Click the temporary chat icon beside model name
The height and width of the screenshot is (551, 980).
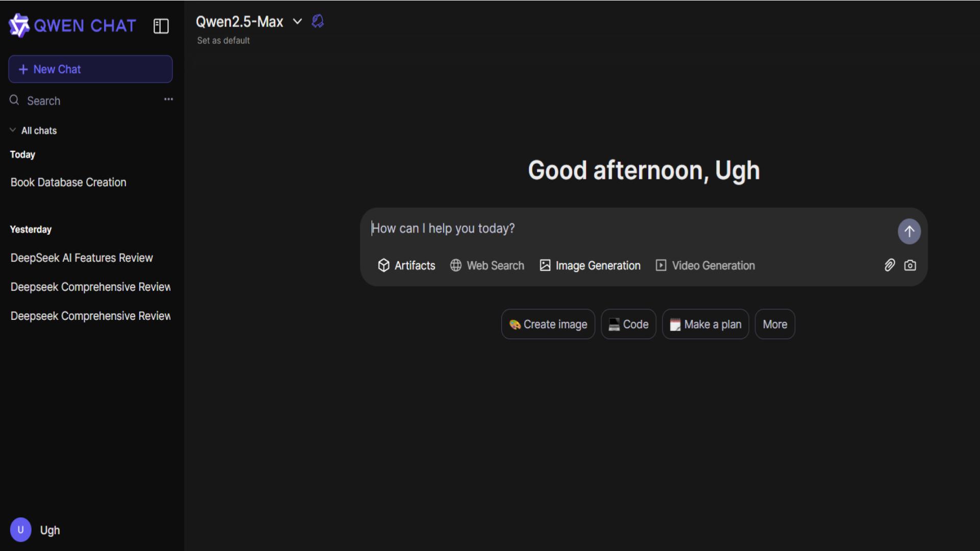(x=317, y=21)
